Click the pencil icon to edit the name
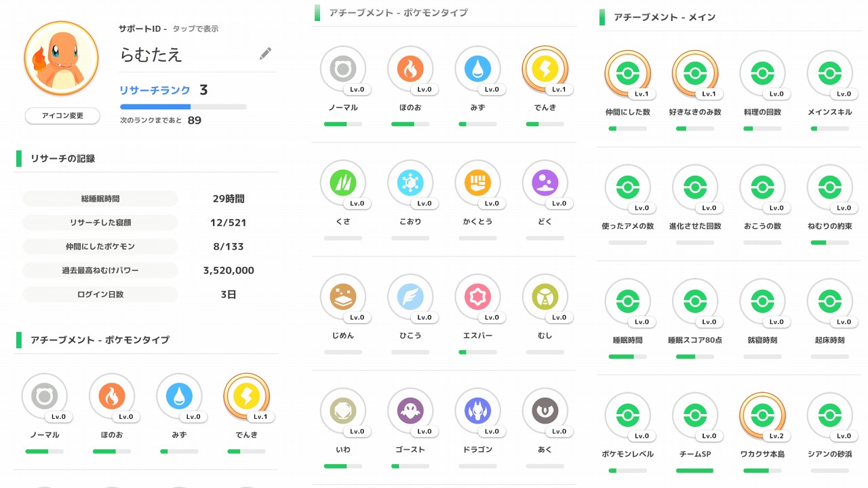The image size is (868, 488). click(265, 54)
